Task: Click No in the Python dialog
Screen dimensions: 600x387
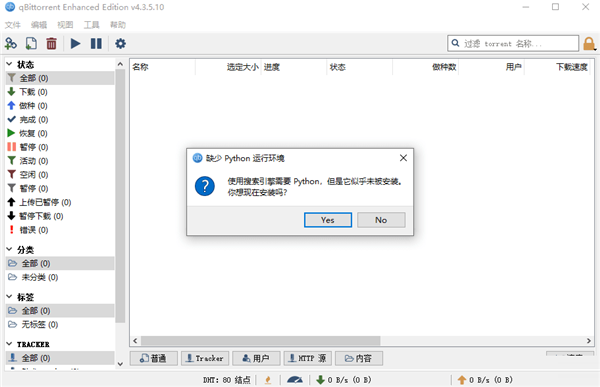Action: pos(381,220)
